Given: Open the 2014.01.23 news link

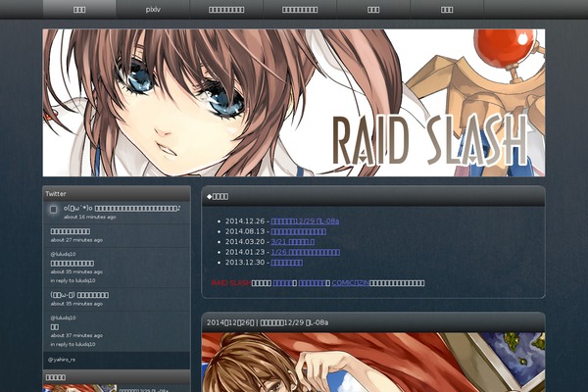Looking at the screenshot, I should 305,252.
